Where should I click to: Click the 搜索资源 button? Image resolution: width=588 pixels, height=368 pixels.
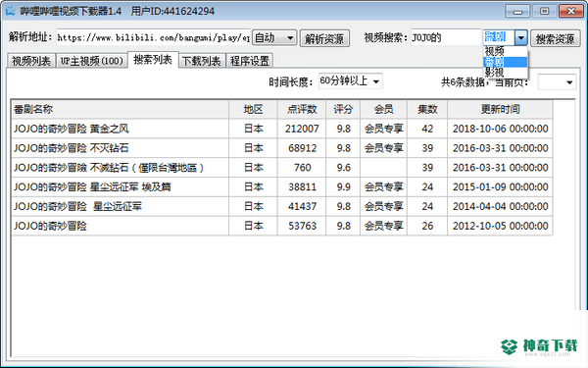tap(555, 38)
